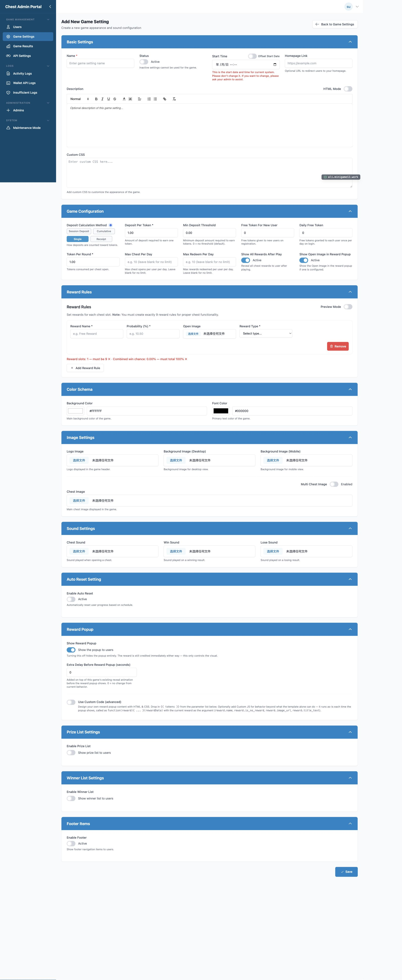Remove the reward rule
Image resolution: width=402 pixels, height=980 pixels.
click(338, 346)
